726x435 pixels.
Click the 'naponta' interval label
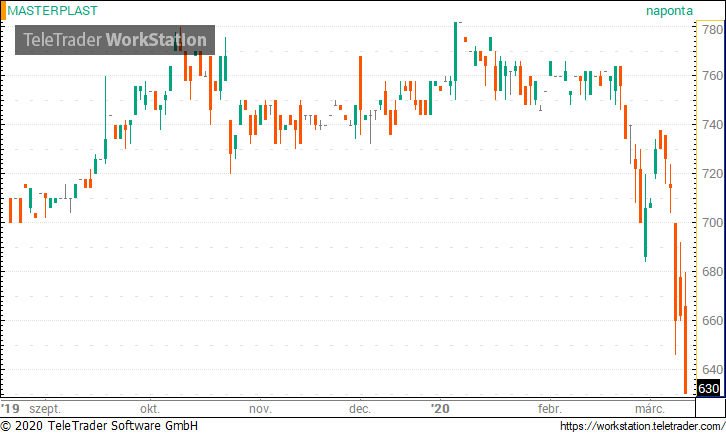coord(670,11)
